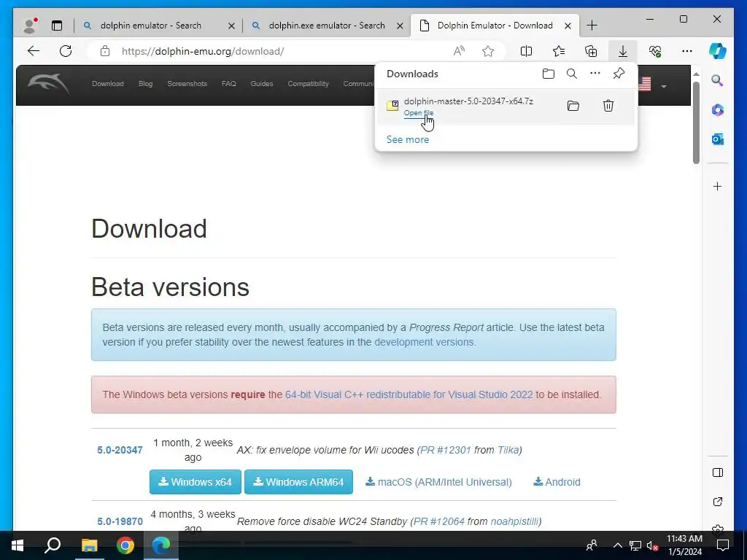Search downloads with magnifier icon

(572, 74)
